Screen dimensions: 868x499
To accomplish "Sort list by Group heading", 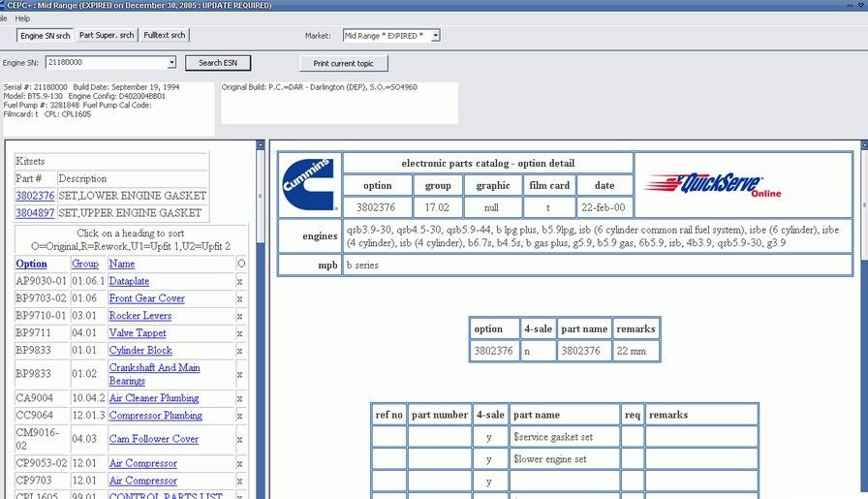I will [85, 264].
